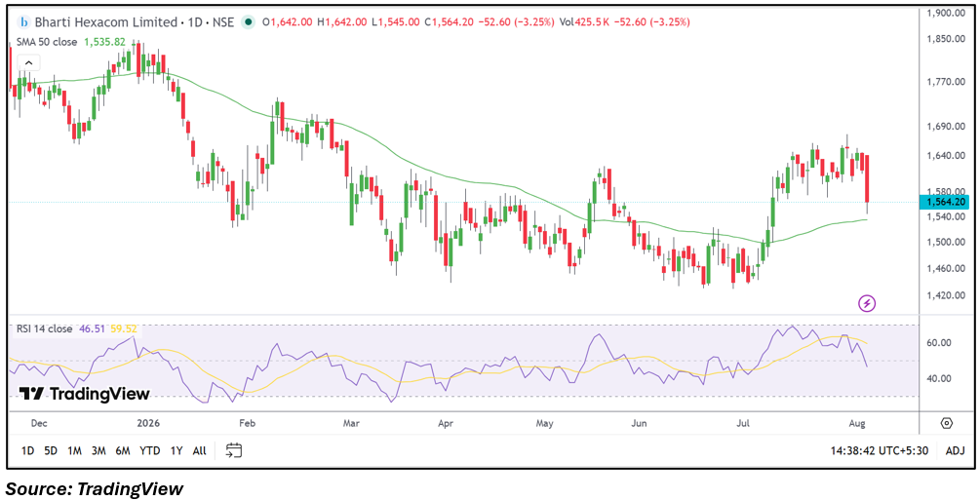Click the open price O1,642.00
980x501 pixels.
click(288, 22)
